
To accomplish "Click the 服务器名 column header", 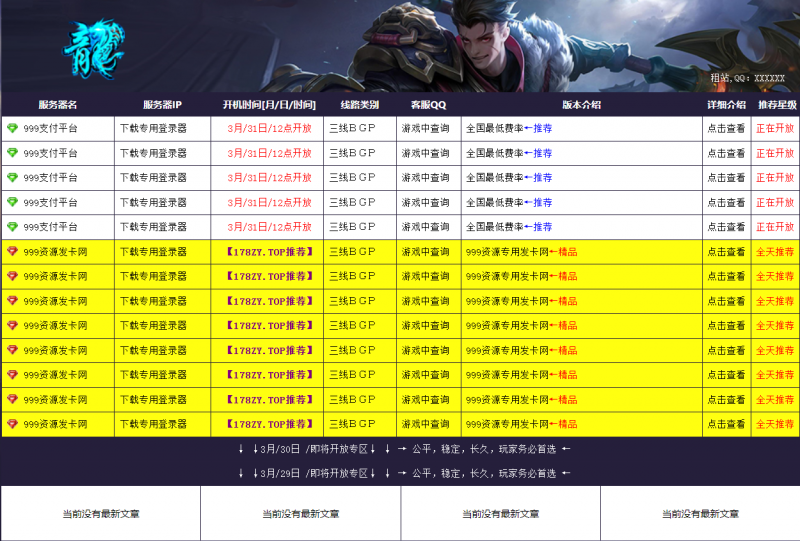I will coord(58,105).
